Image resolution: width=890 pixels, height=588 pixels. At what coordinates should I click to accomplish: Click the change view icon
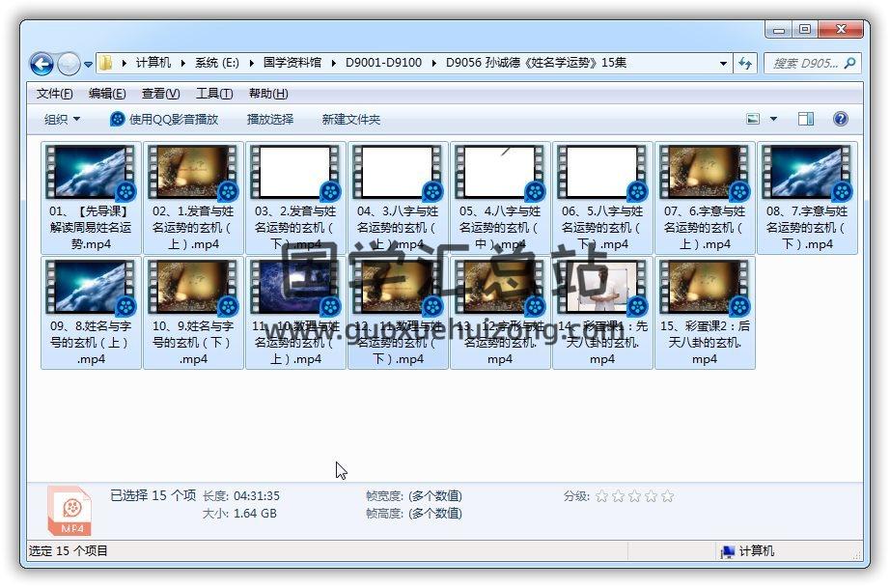tap(753, 119)
